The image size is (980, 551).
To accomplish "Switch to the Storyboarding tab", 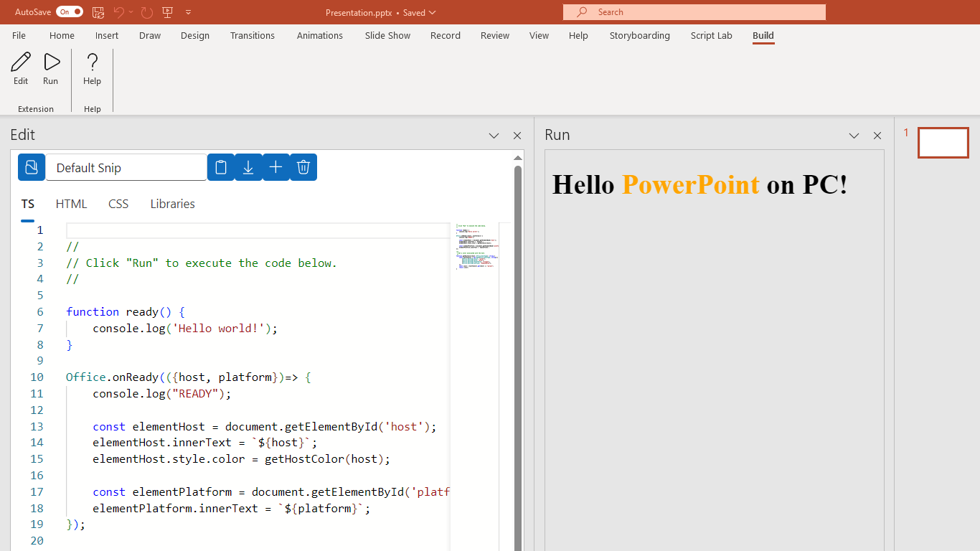I will [640, 35].
